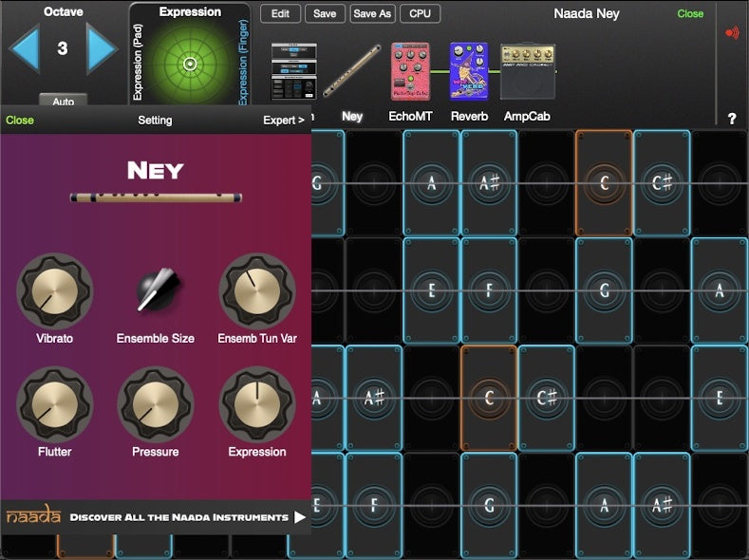This screenshot has height=560, width=749.
Task: Decrease octave with the left arrow
Action: 24,49
